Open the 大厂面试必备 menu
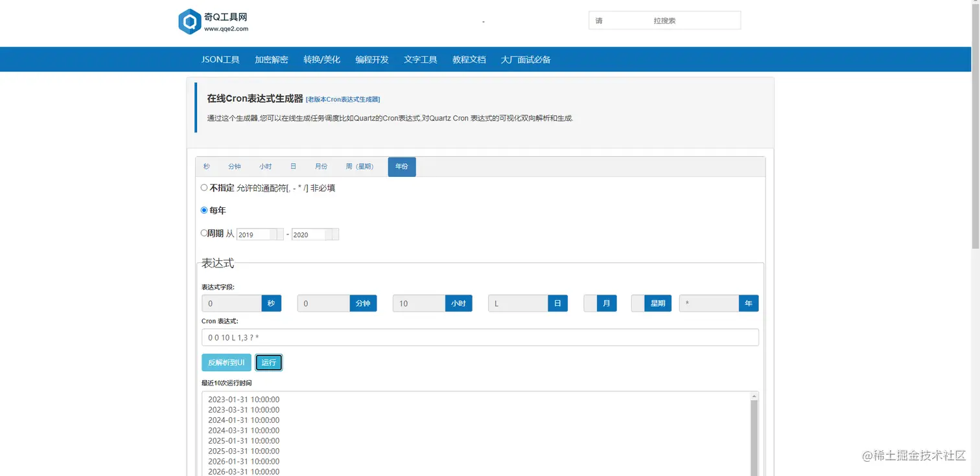The width and height of the screenshot is (980, 476). [x=526, y=60]
